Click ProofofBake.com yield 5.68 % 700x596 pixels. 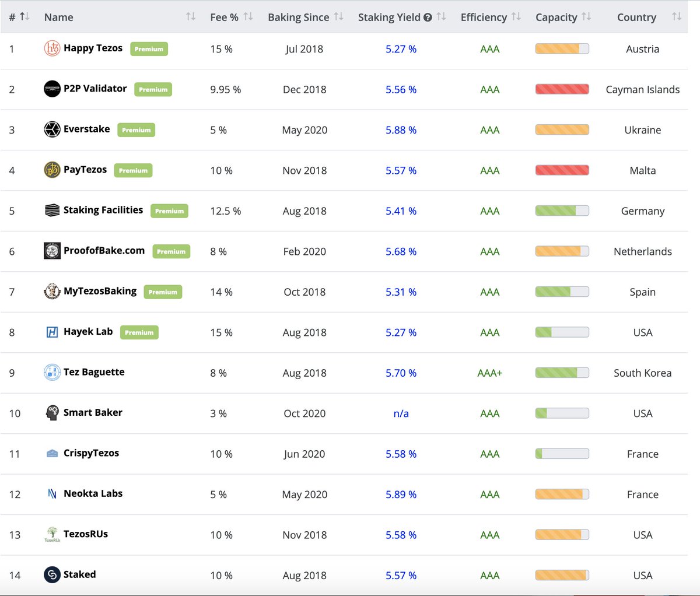[x=401, y=251]
